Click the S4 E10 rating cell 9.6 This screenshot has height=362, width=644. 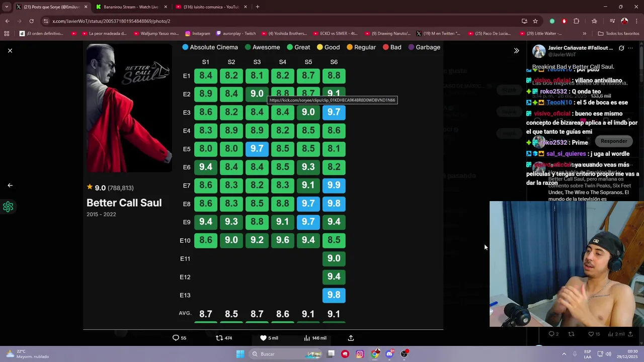pyautogui.click(x=283, y=240)
